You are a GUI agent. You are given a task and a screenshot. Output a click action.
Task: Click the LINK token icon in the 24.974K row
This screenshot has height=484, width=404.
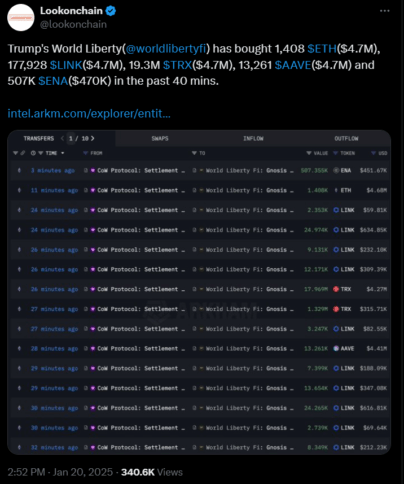[336, 230]
